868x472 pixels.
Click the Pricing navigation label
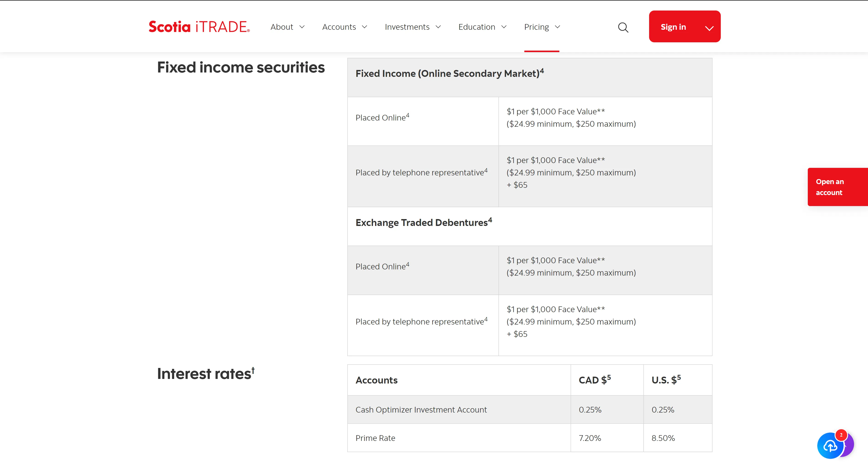(536, 27)
